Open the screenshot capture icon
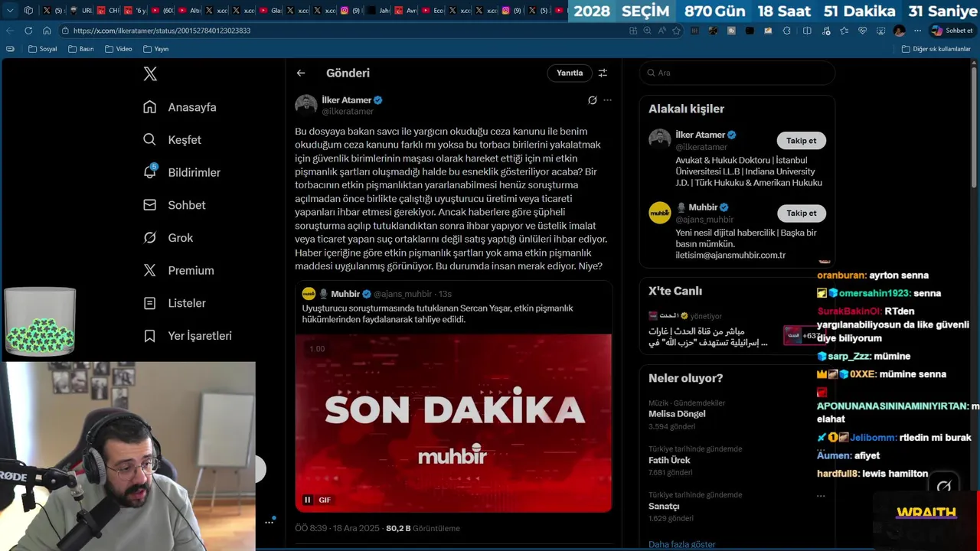980x551 pixels. coord(881,31)
